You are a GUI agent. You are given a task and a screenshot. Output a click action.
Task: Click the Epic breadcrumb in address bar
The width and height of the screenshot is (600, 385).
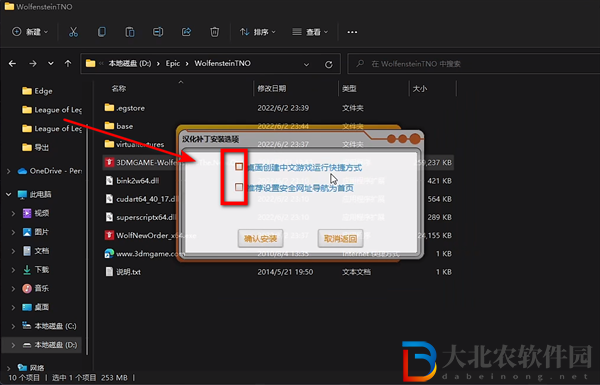tap(173, 64)
